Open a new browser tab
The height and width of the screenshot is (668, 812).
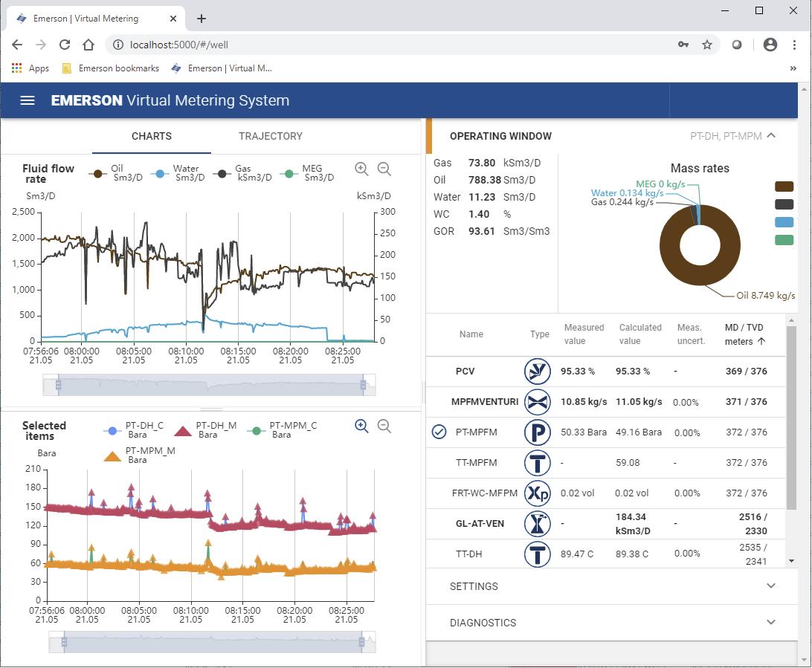pyautogui.click(x=202, y=19)
